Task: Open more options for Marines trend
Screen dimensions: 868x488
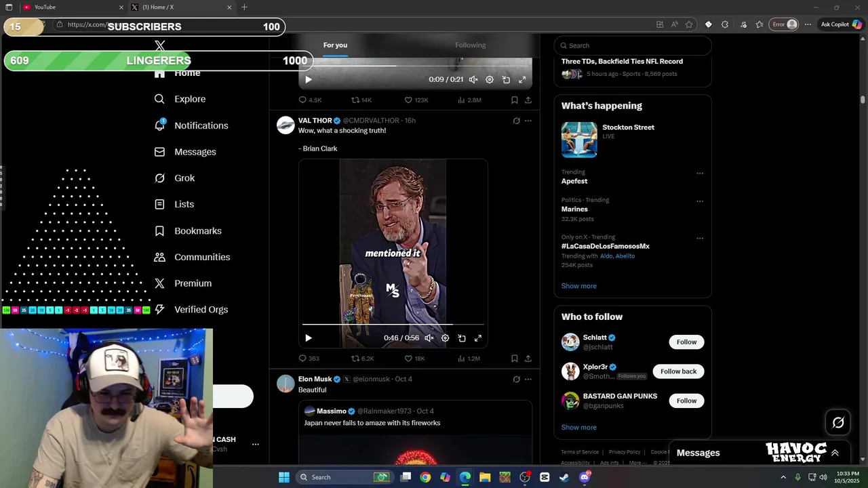Action: 700,201
